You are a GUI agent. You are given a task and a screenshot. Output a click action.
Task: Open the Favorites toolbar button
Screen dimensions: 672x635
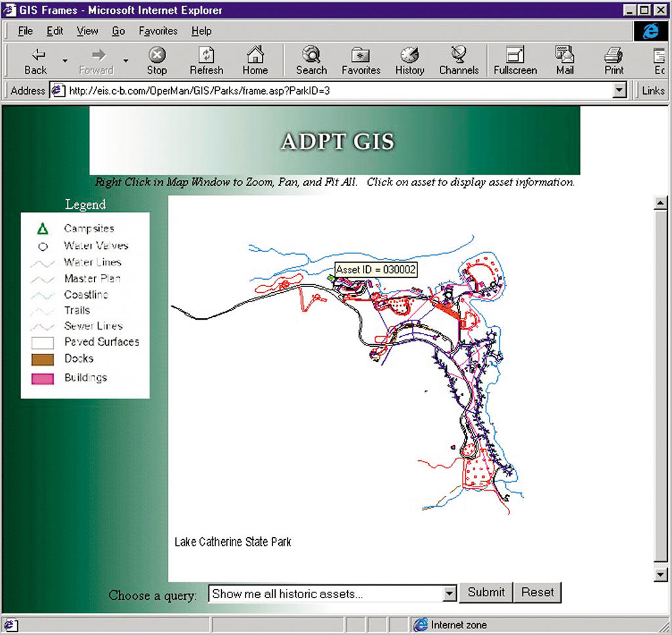pos(361,61)
